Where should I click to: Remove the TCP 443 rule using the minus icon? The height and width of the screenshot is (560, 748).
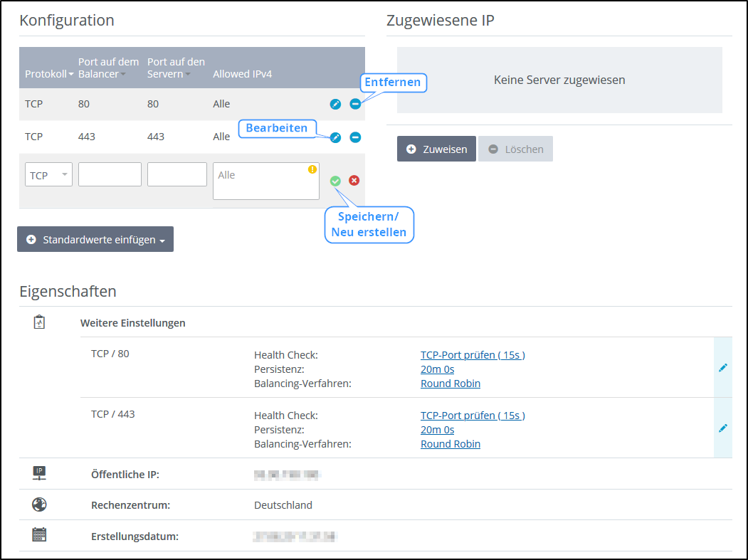coord(355,137)
